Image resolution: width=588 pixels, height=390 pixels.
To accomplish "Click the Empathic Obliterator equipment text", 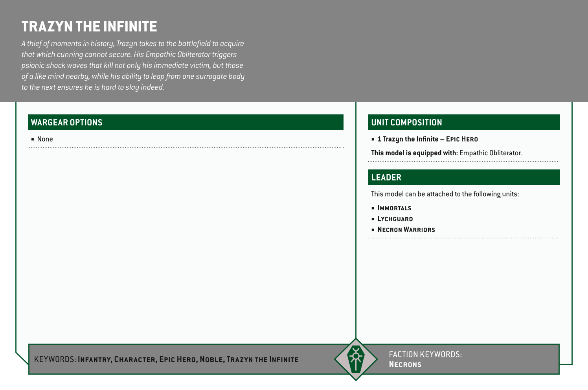I will tap(490, 153).
